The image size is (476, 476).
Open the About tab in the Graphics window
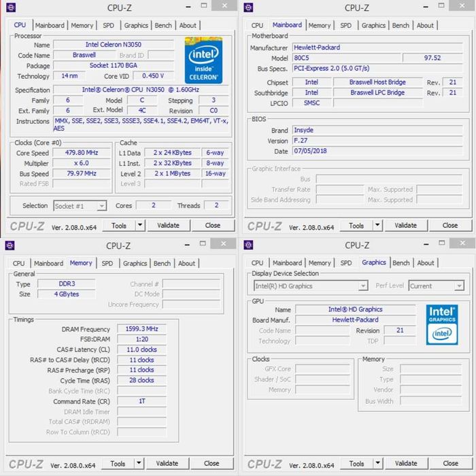425,263
